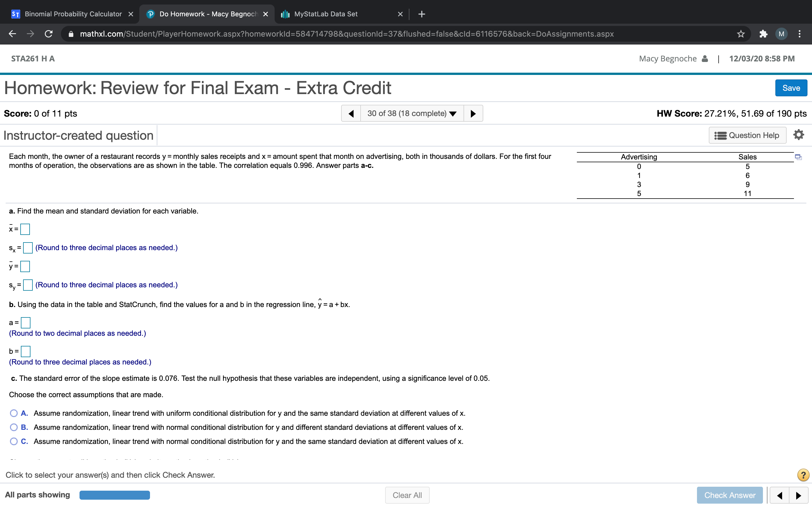
Task: Reload the page with the refresh icon
Action: tap(49, 34)
